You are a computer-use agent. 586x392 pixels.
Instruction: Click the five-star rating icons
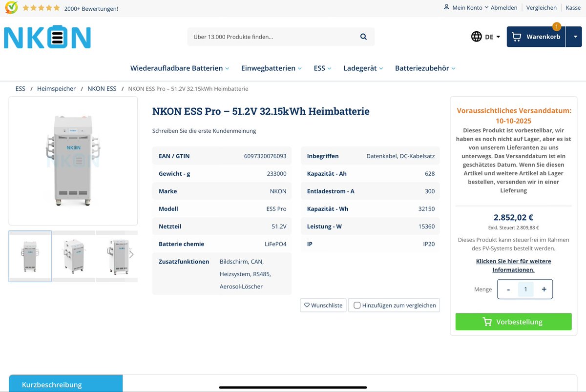41,8
